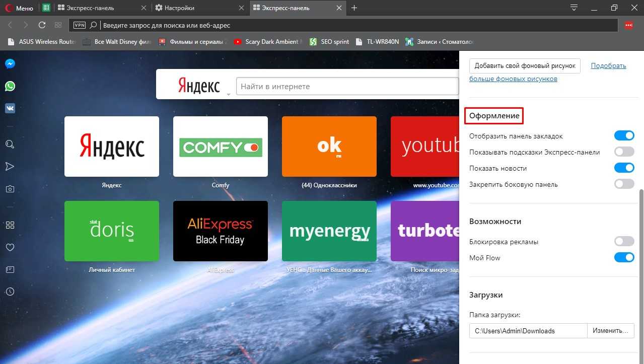This screenshot has height=364, width=644.
Task: Click the sidebar search icon
Action: pyautogui.click(x=10, y=144)
